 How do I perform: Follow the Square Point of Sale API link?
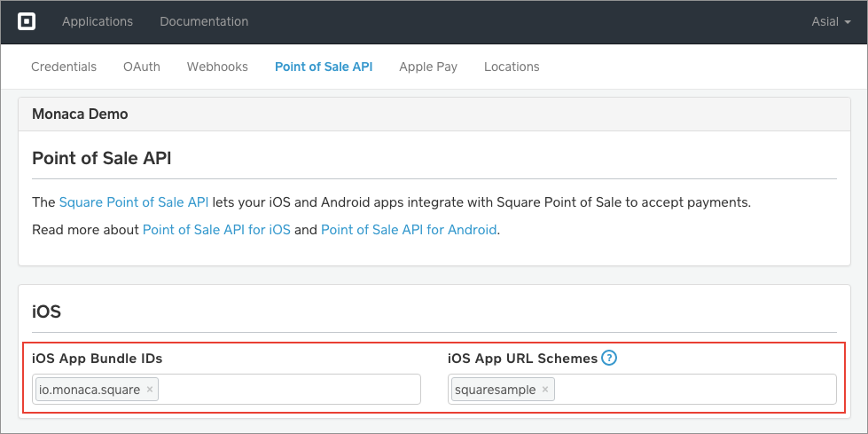tap(134, 202)
